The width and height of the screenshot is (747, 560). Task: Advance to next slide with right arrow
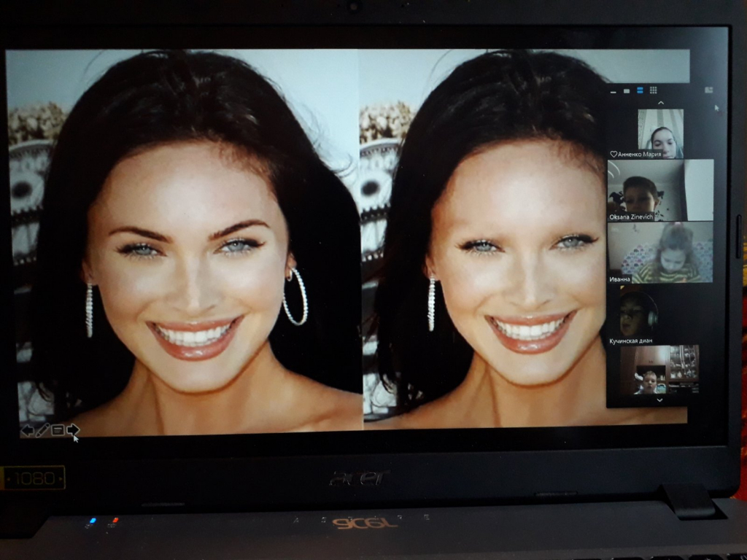point(72,430)
